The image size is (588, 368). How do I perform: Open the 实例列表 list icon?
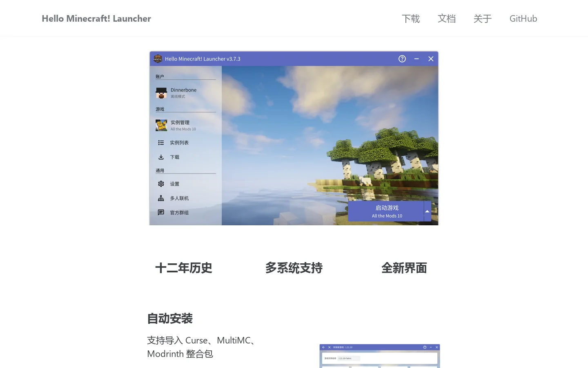161,143
